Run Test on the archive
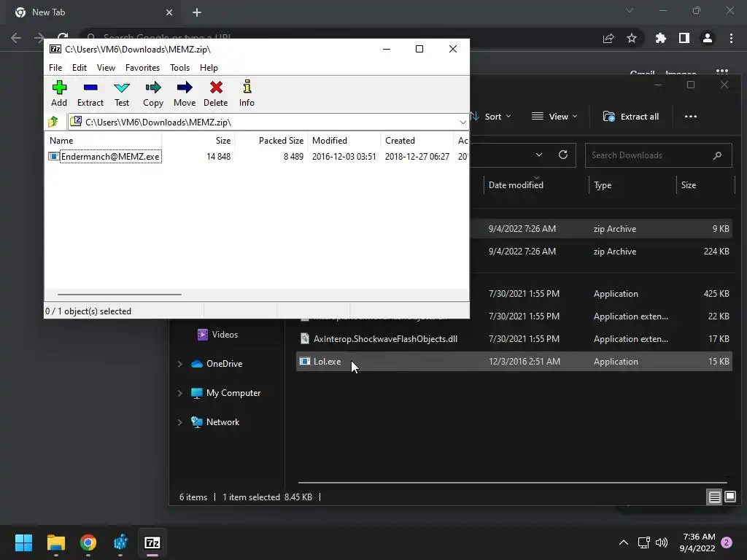This screenshot has width=747, height=560. coord(122,93)
